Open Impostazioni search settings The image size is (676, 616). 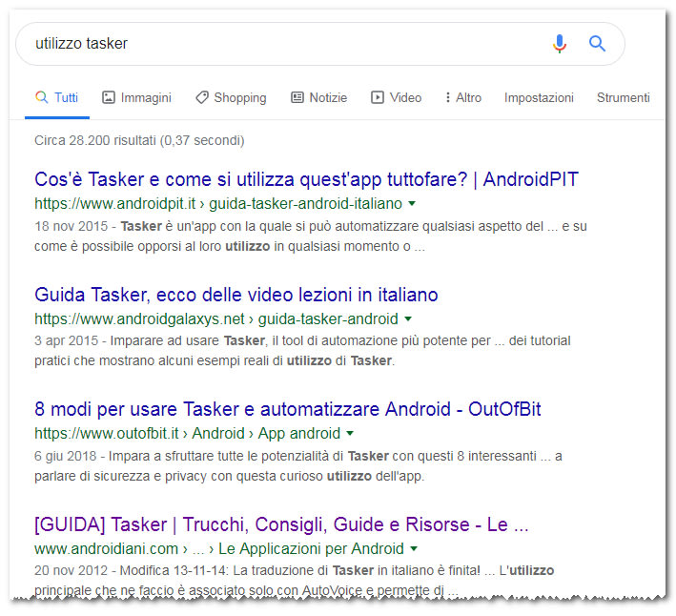pos(539,97)
